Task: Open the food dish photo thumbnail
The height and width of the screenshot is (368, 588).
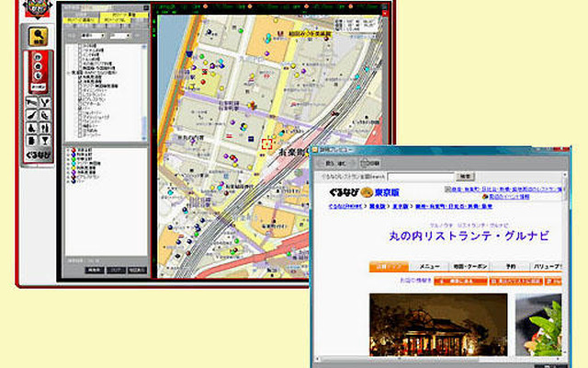Action: click(538, 325)
